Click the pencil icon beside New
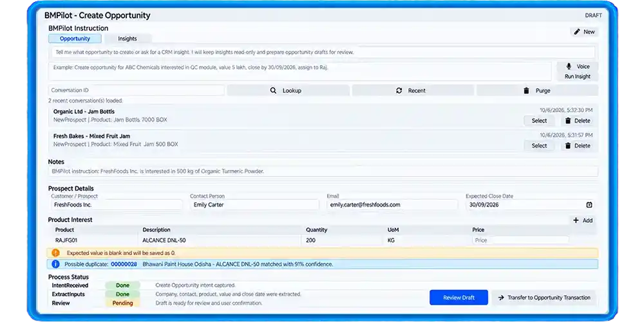644x322 pixels. pyautogui.click(x=576, y=32)
